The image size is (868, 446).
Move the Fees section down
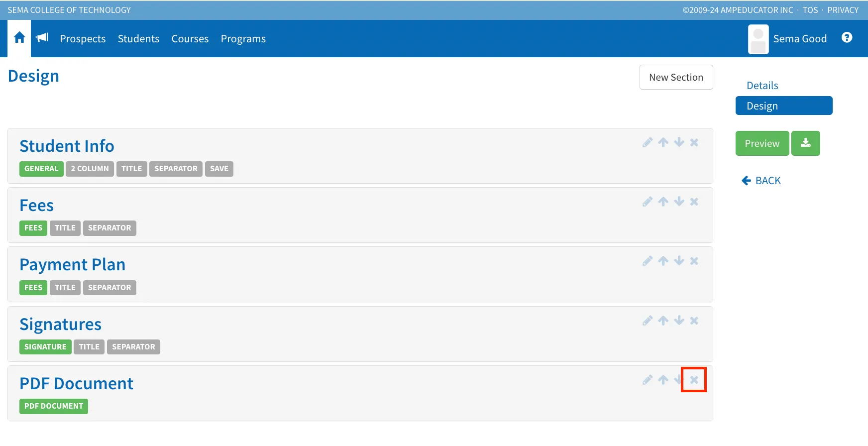tap(679, 202)
